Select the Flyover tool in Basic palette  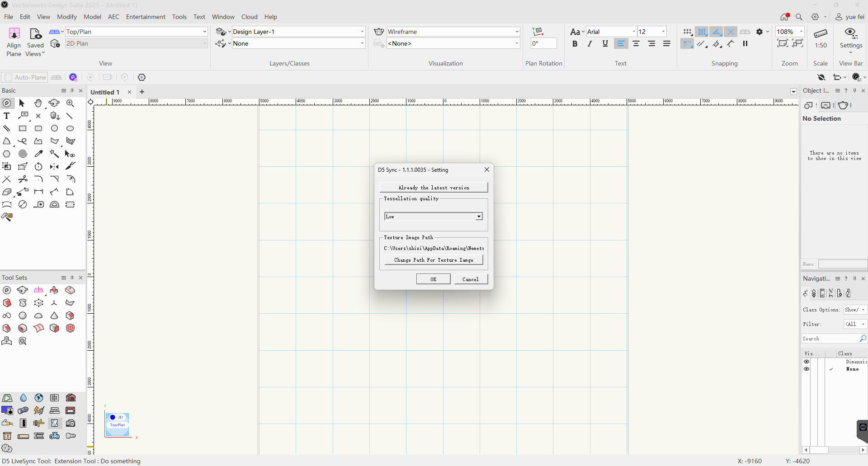point(54,104)
